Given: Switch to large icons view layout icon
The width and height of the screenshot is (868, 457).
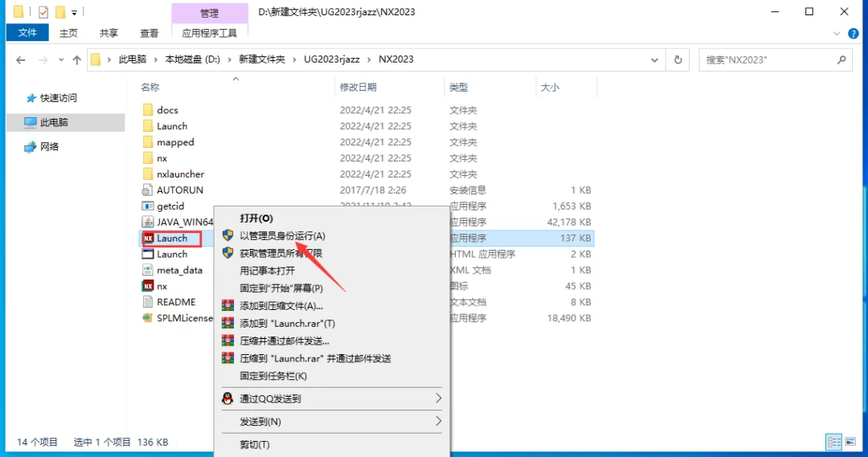Looking at the screenshot, I should 850,442.
